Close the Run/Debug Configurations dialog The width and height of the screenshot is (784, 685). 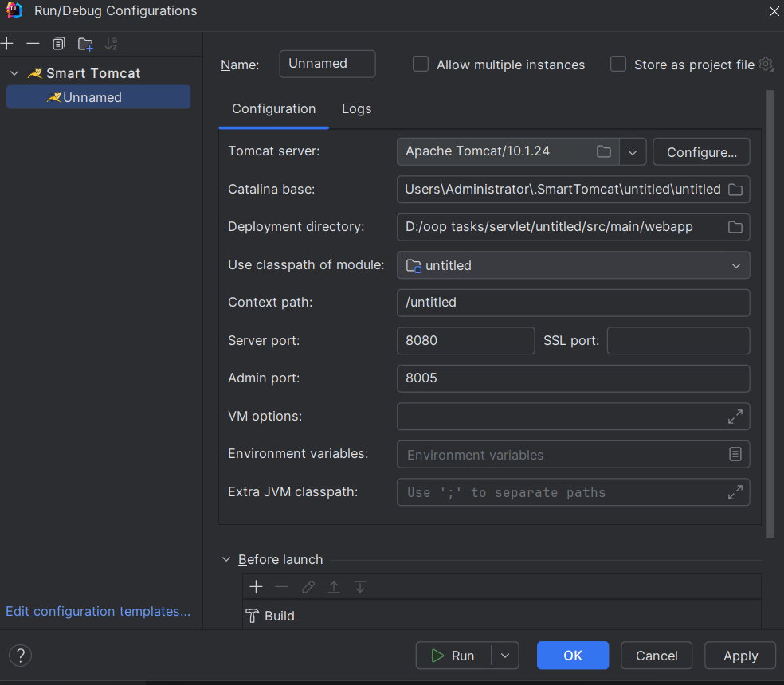774,11
